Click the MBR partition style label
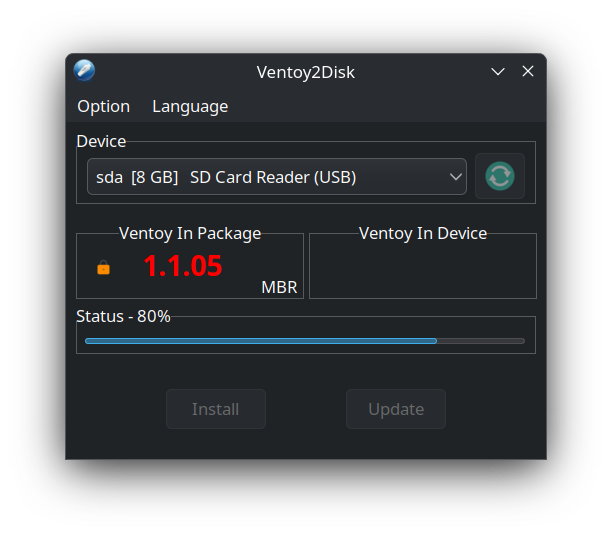 (x=279, y=287)
